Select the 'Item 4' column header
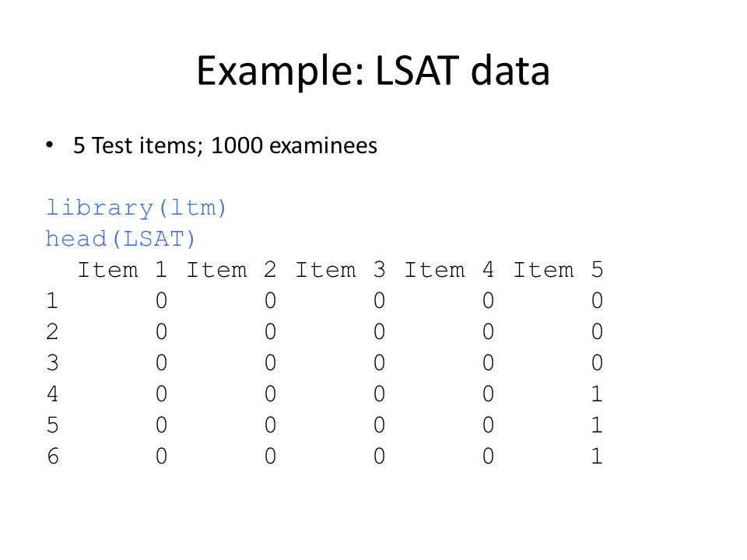 pos(449,270)
